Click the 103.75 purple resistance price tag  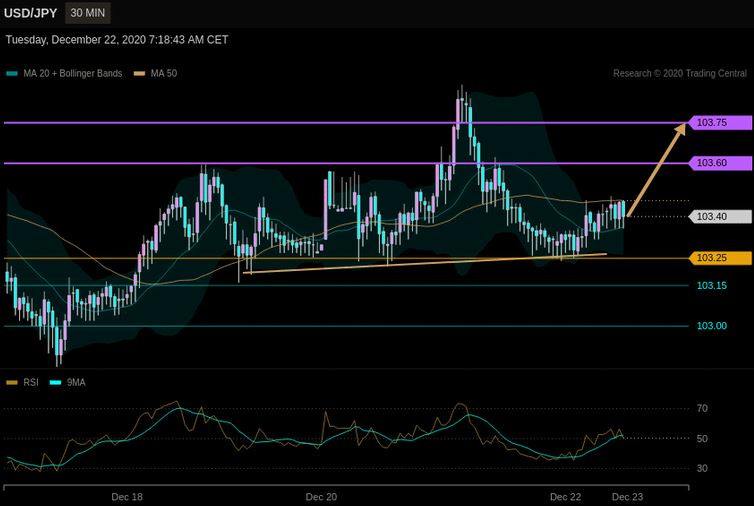click(x=720, y=123)
